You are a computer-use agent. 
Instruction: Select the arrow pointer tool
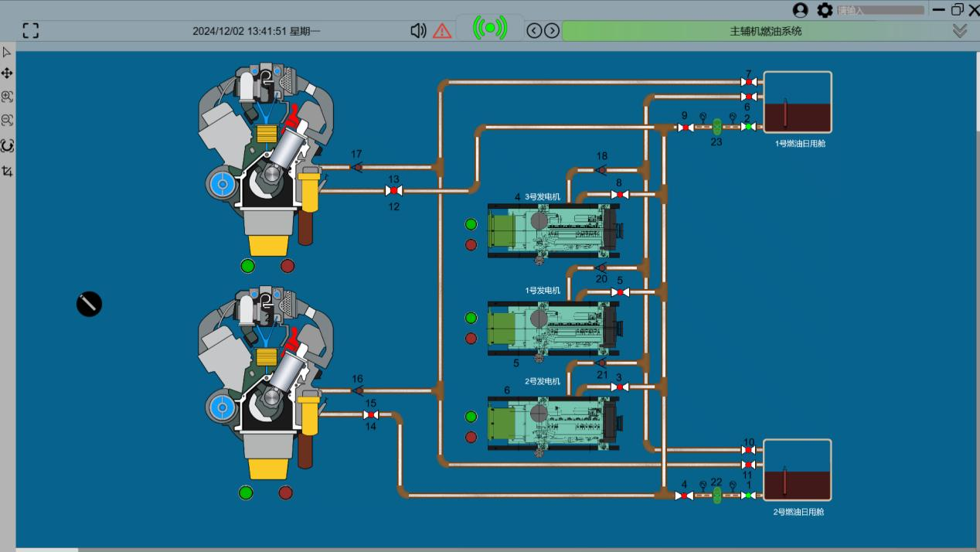(x=6, y=51)
